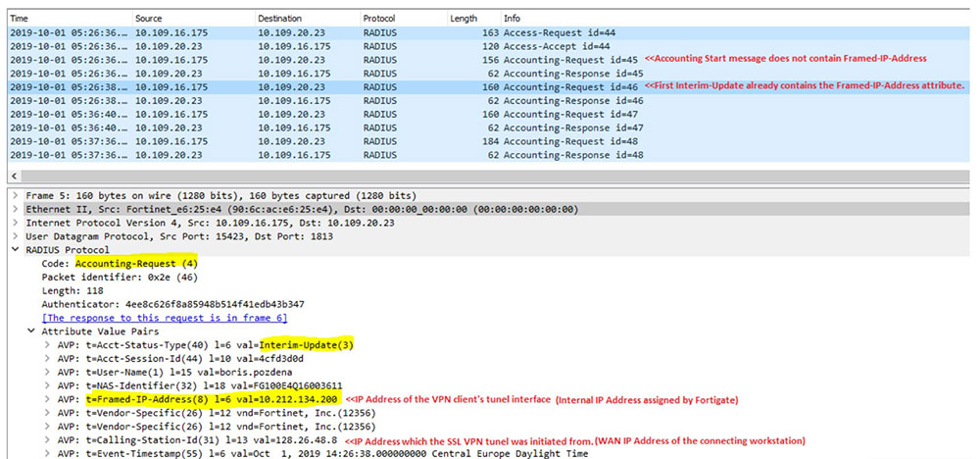The height and width of the screenshot is (459, 980).
Task: Click the horizontal scrollbar left arrow
Action: click(11, 175)
